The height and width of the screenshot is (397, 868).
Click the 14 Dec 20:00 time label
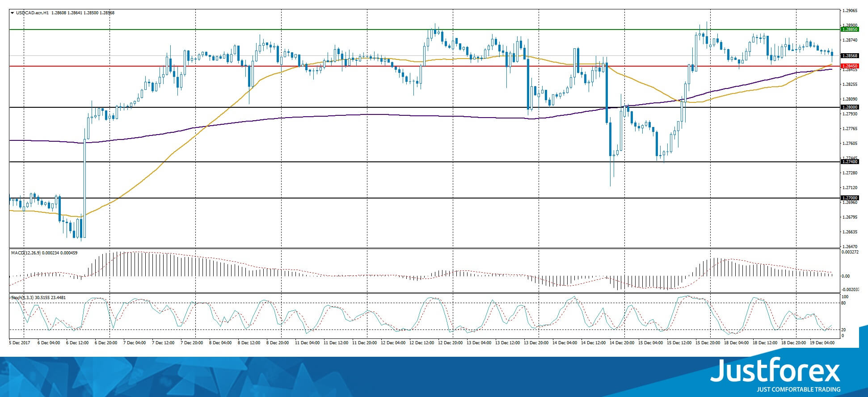pyautogui.click(x=622, y=343)
